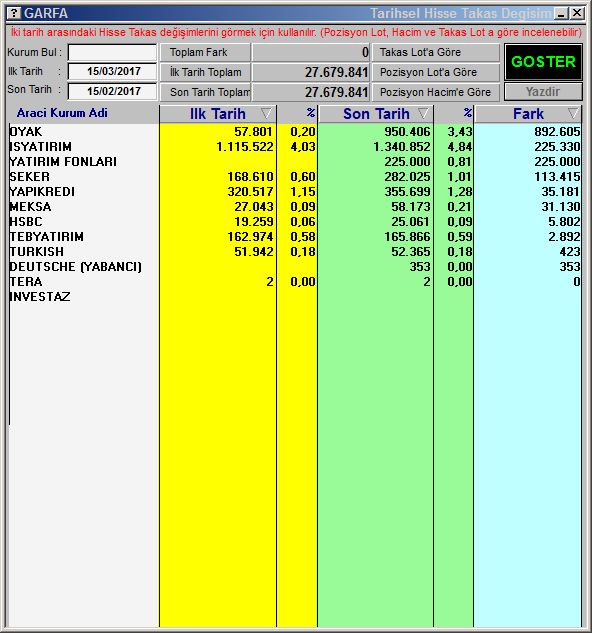
Task: Click the help question mark icon
Action: [x=15, y=13]
